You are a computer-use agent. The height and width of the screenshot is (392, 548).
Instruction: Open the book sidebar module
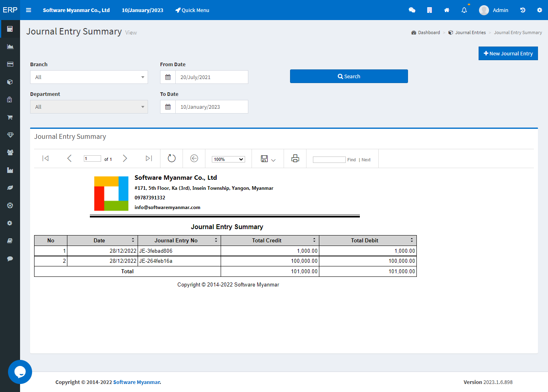point(10,241)
